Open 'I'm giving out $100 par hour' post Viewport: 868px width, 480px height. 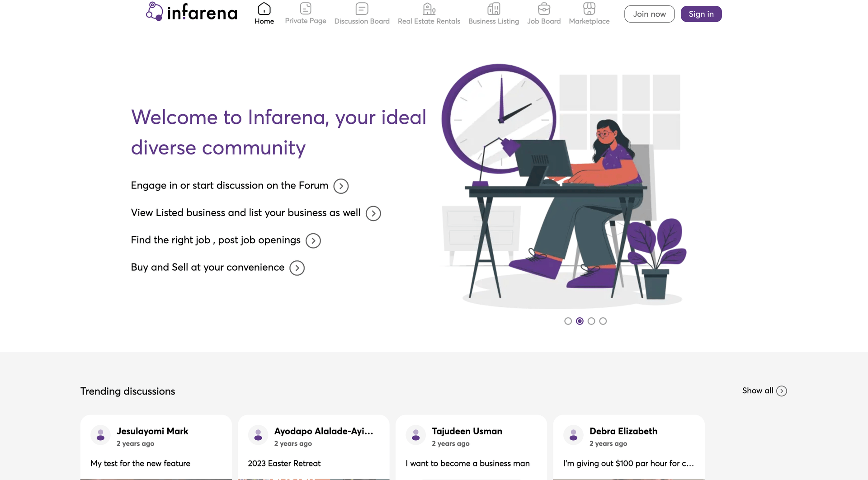(628, 463)
